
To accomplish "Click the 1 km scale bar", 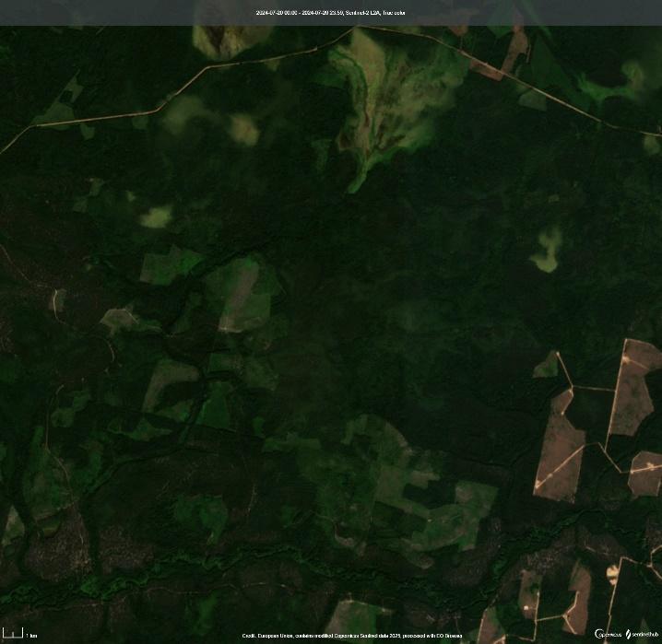I will pyautogui.click(x=18, y=634).
